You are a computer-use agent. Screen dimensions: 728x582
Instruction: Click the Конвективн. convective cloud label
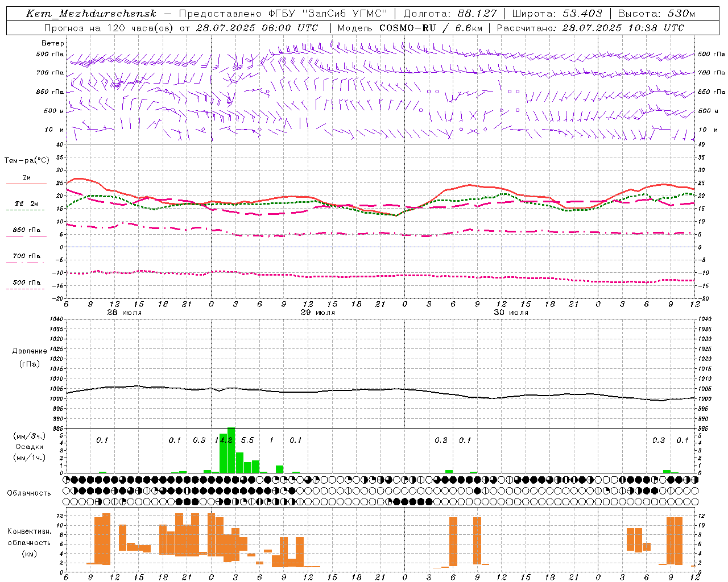(29, 531)
